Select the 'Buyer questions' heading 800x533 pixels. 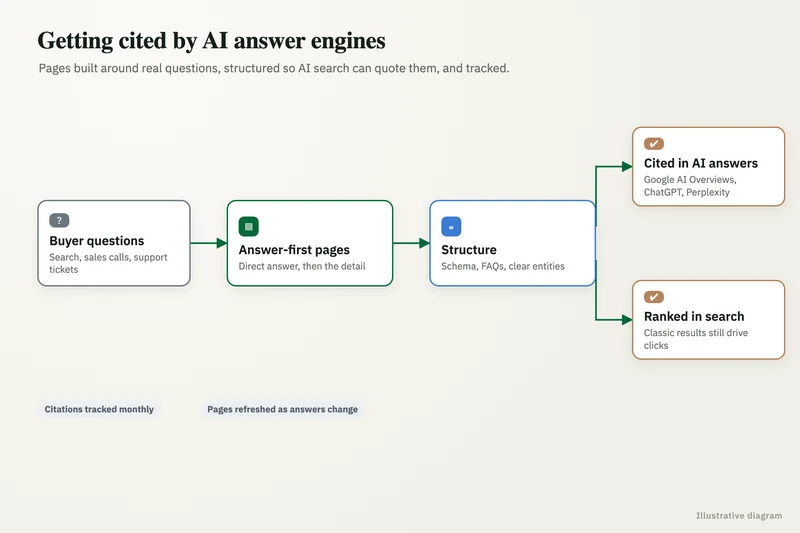coord(97,241)
